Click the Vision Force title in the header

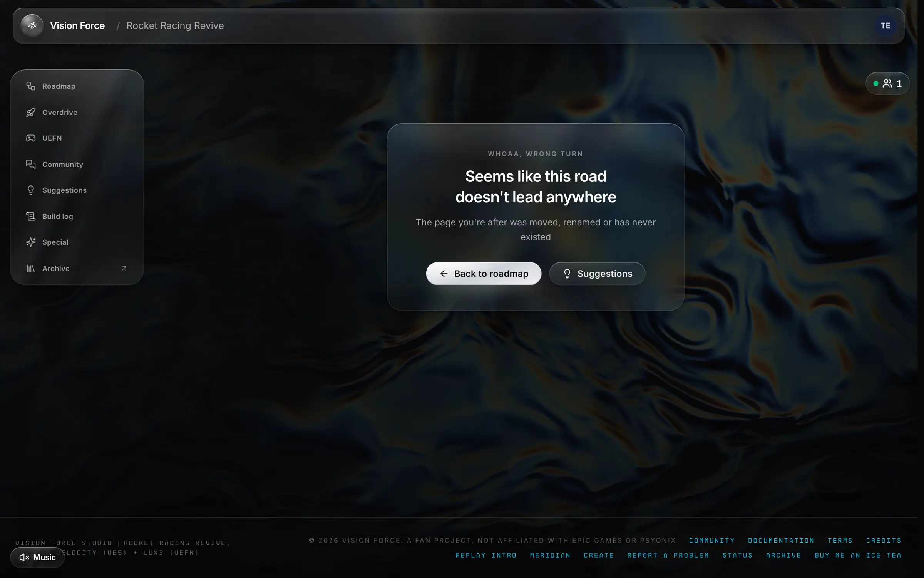tap(77, 25)
